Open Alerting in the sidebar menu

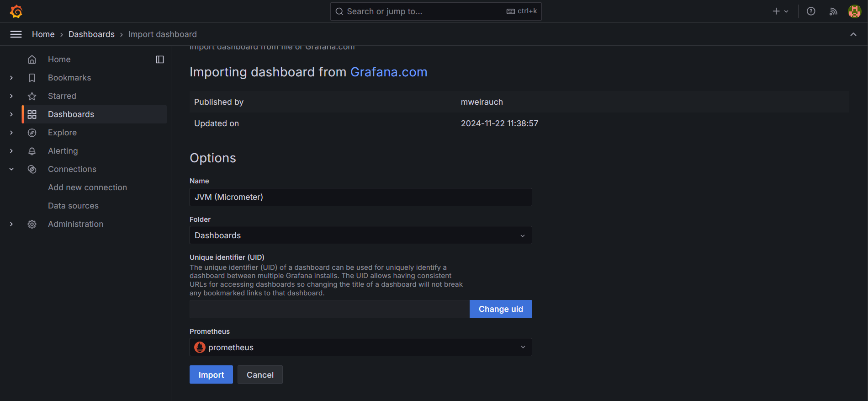(x=63, y=151)
